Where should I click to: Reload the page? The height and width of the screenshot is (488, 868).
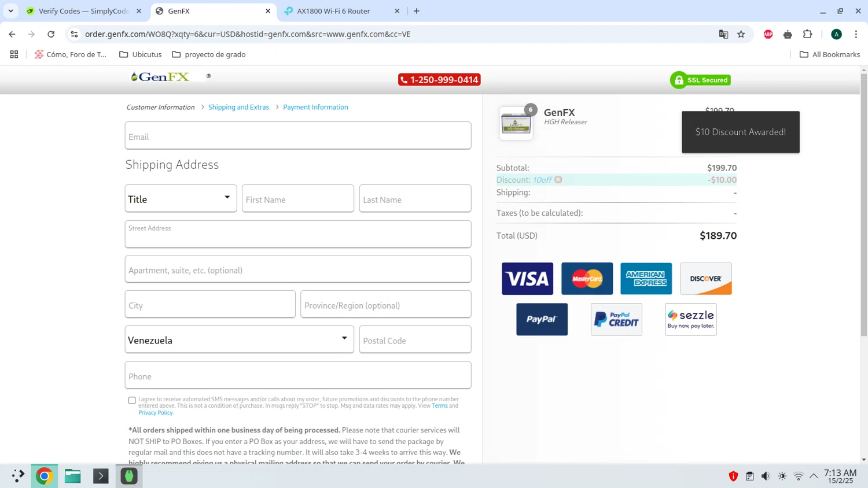pos(51,34)
